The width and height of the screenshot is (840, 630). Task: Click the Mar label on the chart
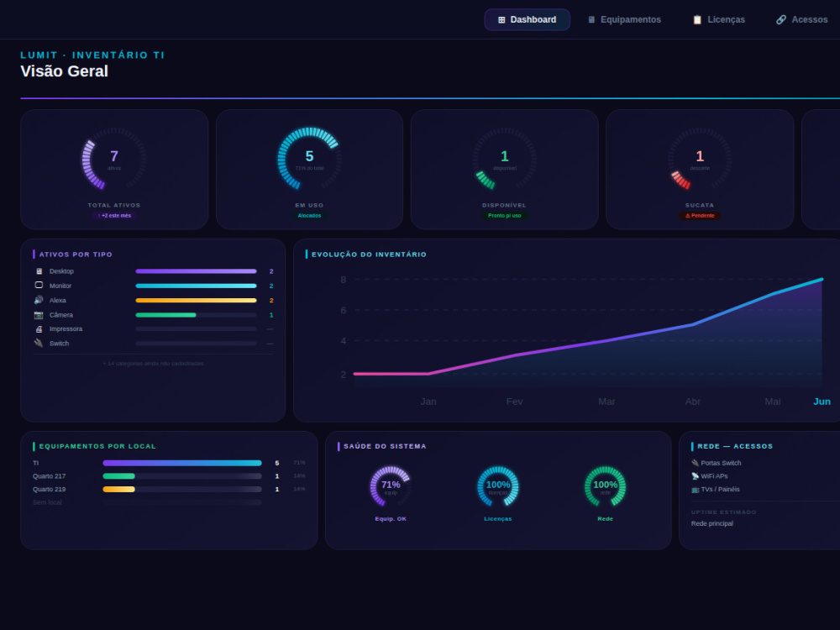coord(606,402)
